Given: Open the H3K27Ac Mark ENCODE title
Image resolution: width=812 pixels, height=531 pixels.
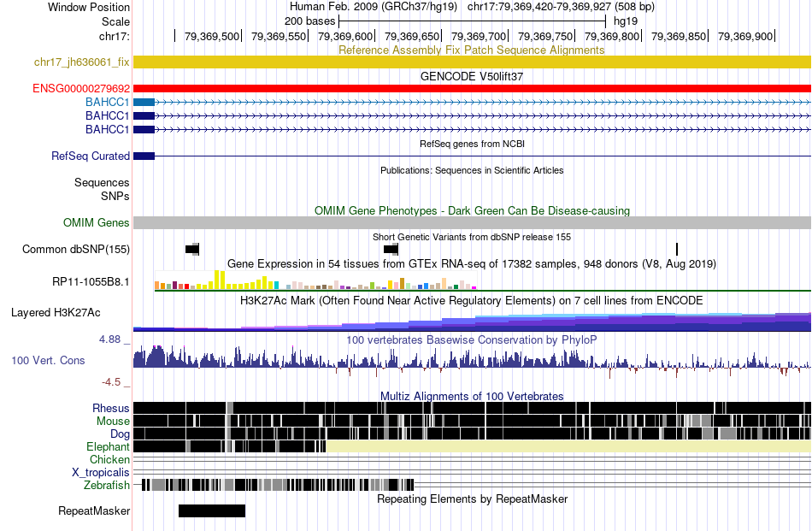Looking at the screenshot, I should coord(472,301).
